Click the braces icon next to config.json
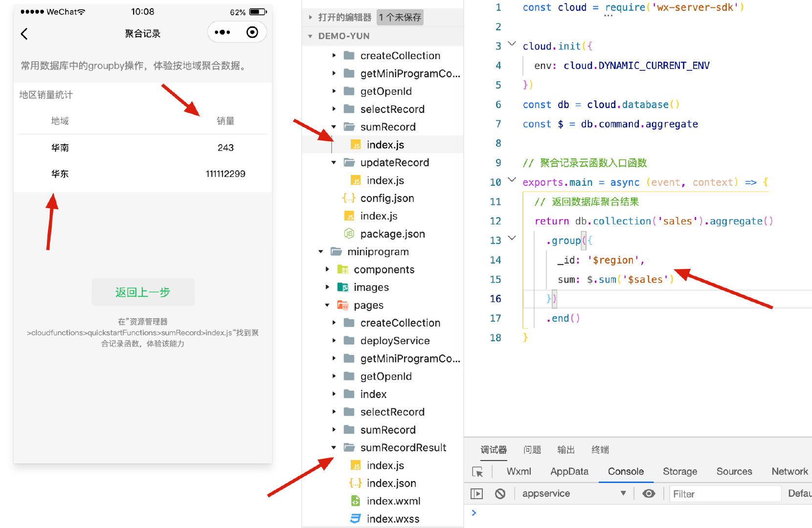Screen dimensions: 812x528 tap(349, 198)
